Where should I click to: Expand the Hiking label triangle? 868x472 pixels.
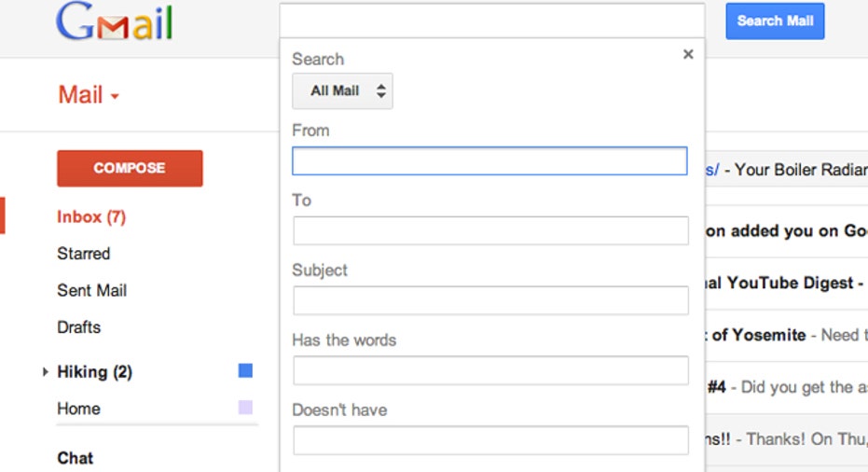click(x=46, y=372)
